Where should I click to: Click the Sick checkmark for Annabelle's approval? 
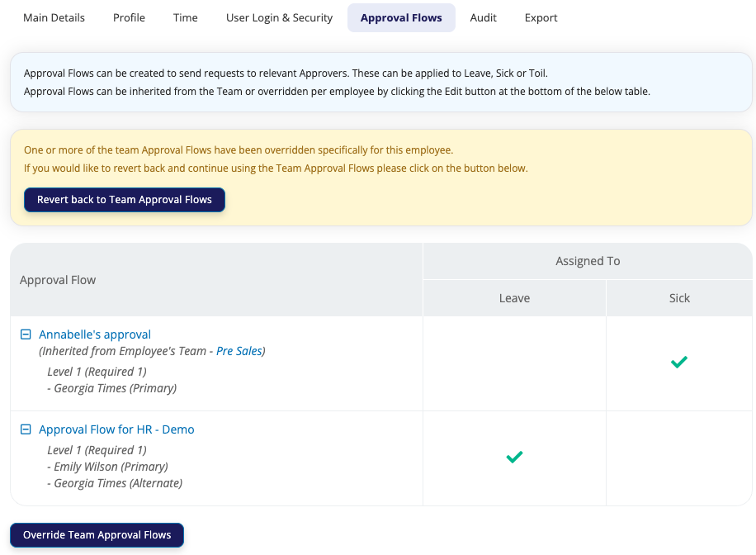pyautogui.click(x=679, y=362)
